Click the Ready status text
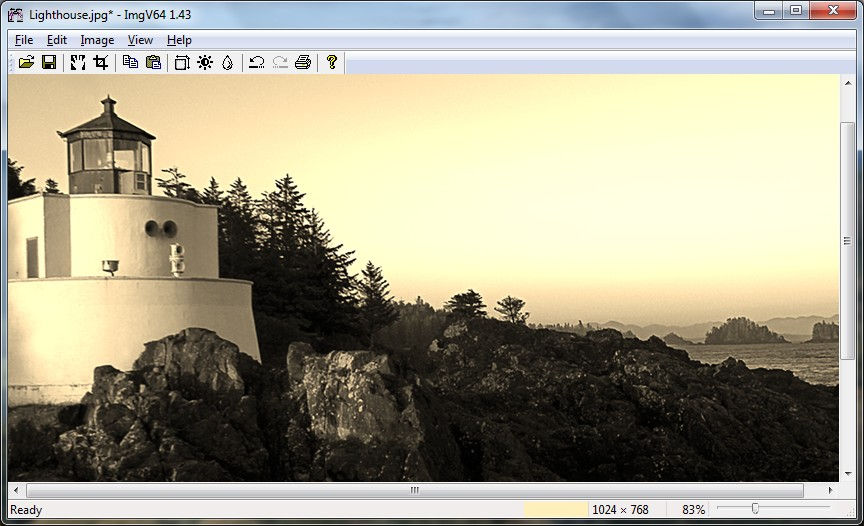This screenshot has width=864, height=526. coord(26,510)
